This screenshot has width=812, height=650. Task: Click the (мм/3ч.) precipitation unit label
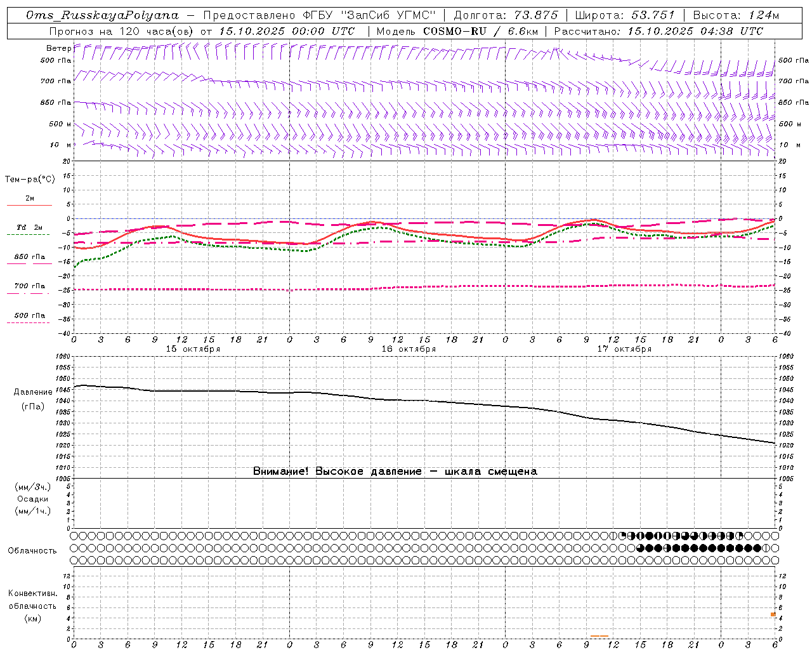click(33, 487)
